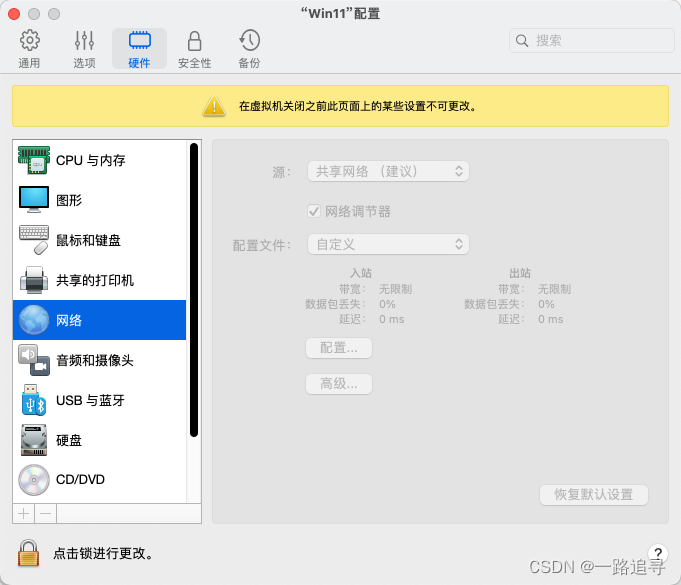Click the outbound 数据包丢失 0% value
Screen dimensions: 681x585
546,304
